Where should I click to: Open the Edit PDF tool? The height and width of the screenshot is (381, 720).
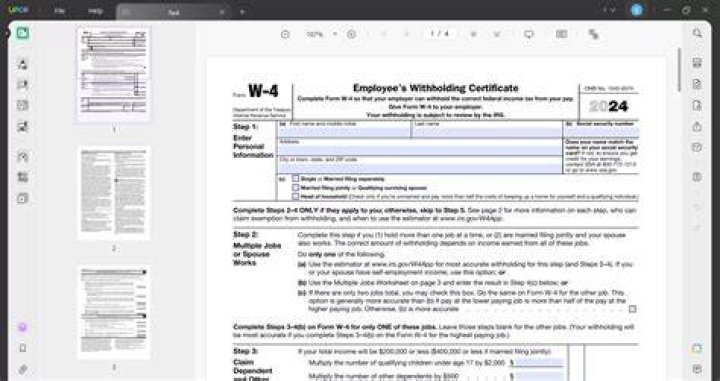pos(22,84)
